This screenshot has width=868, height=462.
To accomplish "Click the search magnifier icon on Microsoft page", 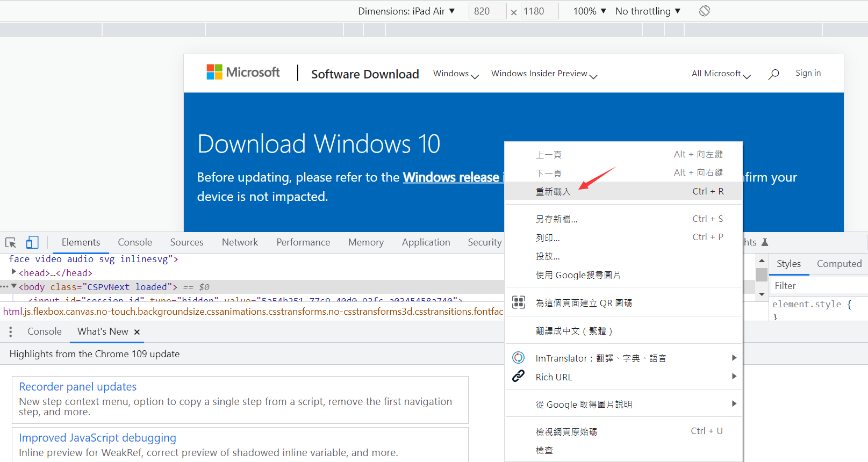I will click(773, 74).
